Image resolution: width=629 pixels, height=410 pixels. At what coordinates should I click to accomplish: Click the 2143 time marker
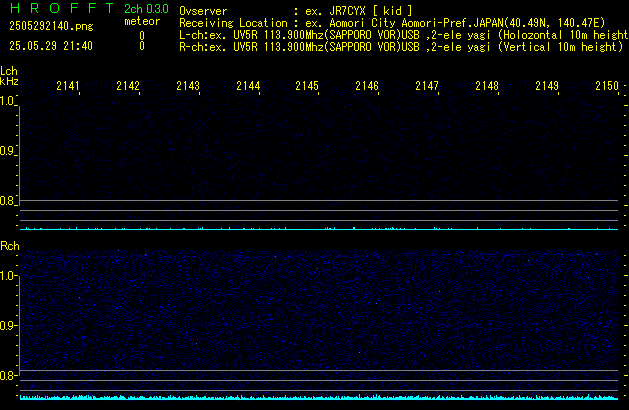[188, 86]
